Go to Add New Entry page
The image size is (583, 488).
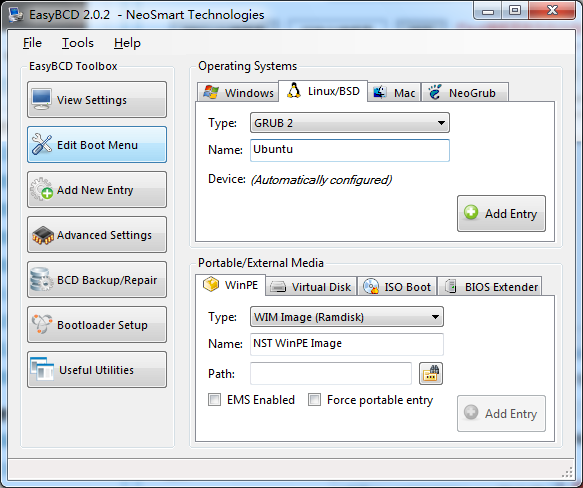point(97,189)
